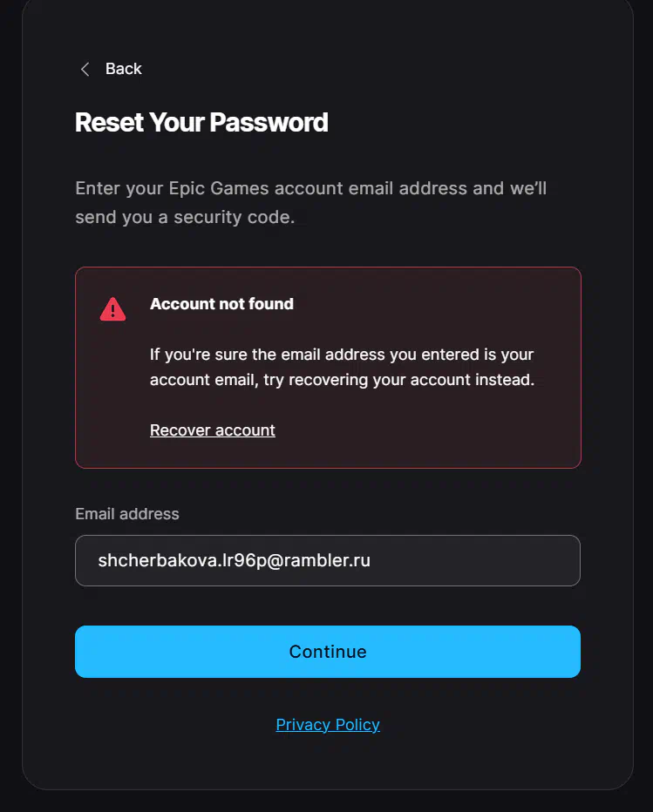Click the back chevron arrow icon

tap(85, 70)
